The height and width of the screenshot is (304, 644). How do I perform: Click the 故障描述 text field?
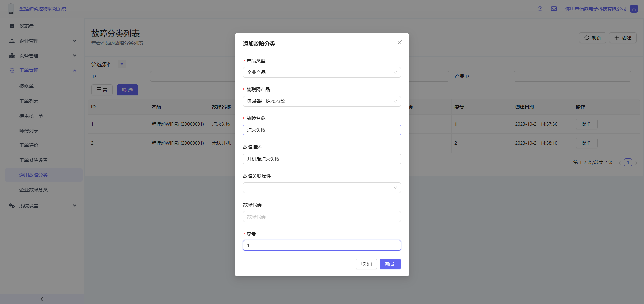point(322,159)
